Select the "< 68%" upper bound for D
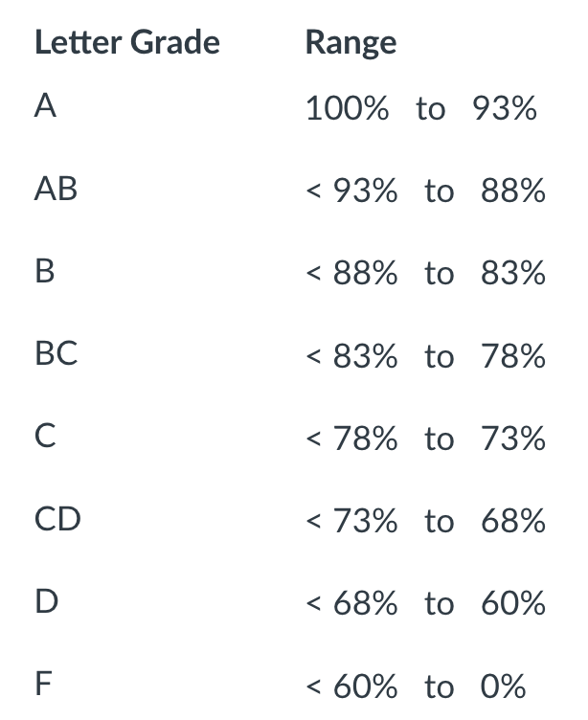 [351, 604]
